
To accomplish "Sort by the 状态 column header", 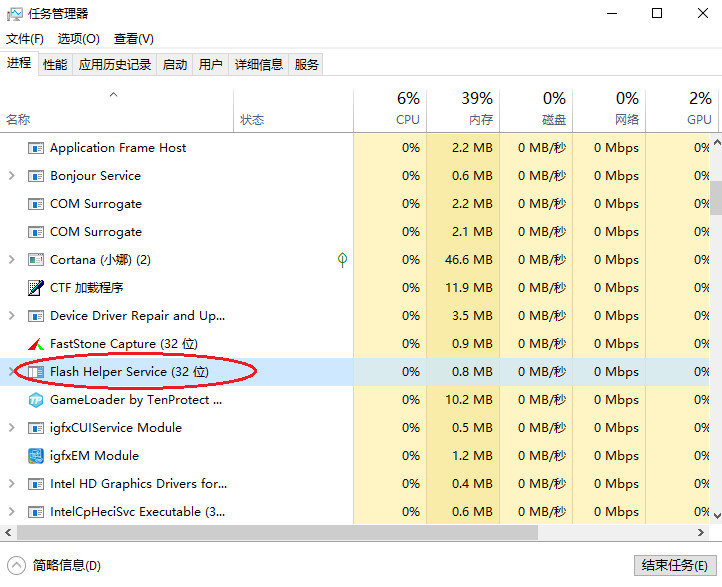I will (x=293, y=110).
